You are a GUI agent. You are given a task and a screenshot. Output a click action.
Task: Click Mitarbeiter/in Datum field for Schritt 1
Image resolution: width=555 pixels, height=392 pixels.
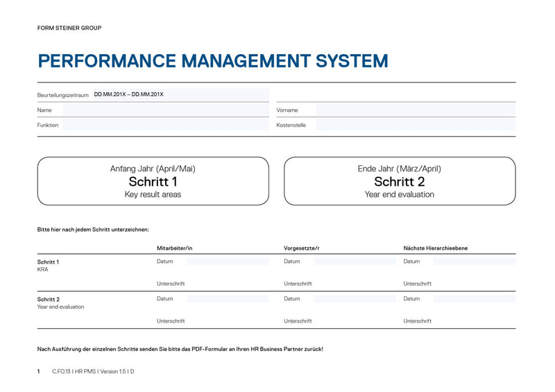tap(227, 262)
